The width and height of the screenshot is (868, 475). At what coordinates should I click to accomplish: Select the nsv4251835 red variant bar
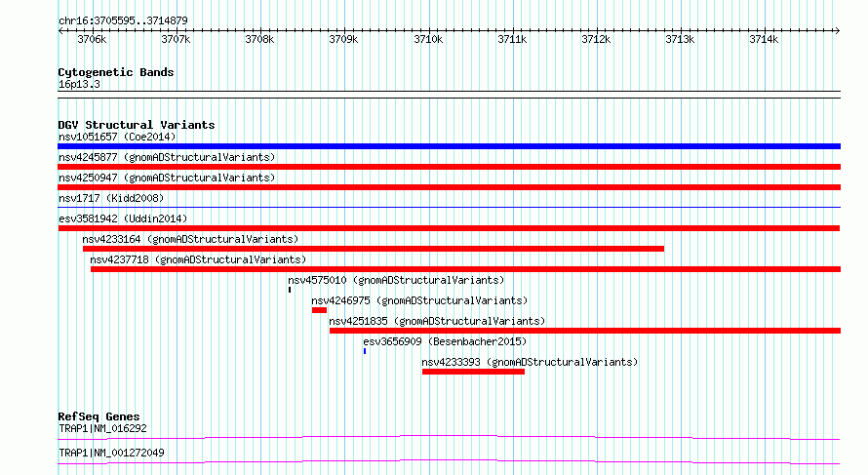(x=585, y=331)
